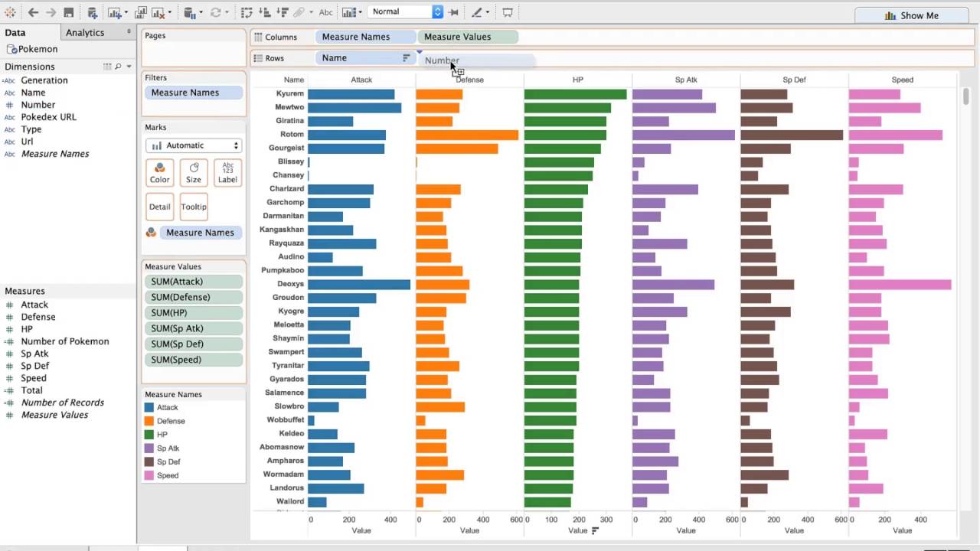The width and height of the screenshot is (980, 551).
Task: Open the New Worksheet dropdown arrow
Action: click(x=126, y=13)
